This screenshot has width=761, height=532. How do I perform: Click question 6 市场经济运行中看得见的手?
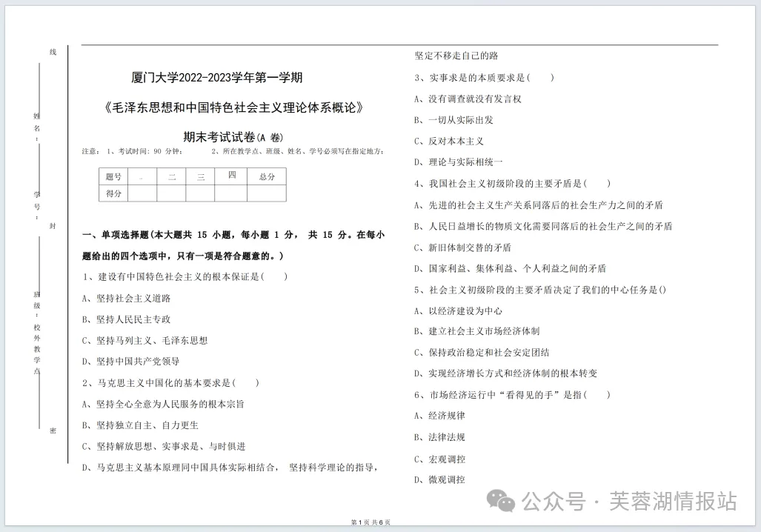click(513, 395)
